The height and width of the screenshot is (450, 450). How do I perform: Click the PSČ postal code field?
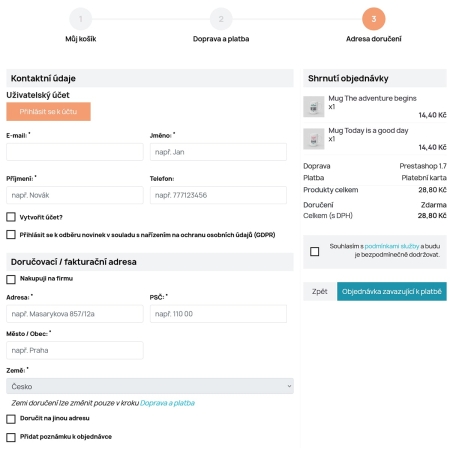pos(218,314)
